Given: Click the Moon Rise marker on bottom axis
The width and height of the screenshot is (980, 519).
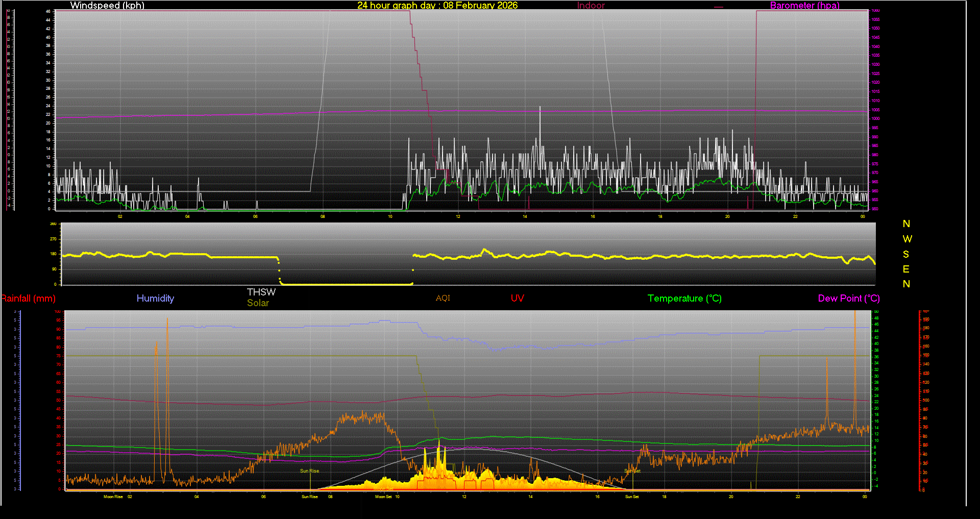Looking at the screenshot, I should point(113,497).
